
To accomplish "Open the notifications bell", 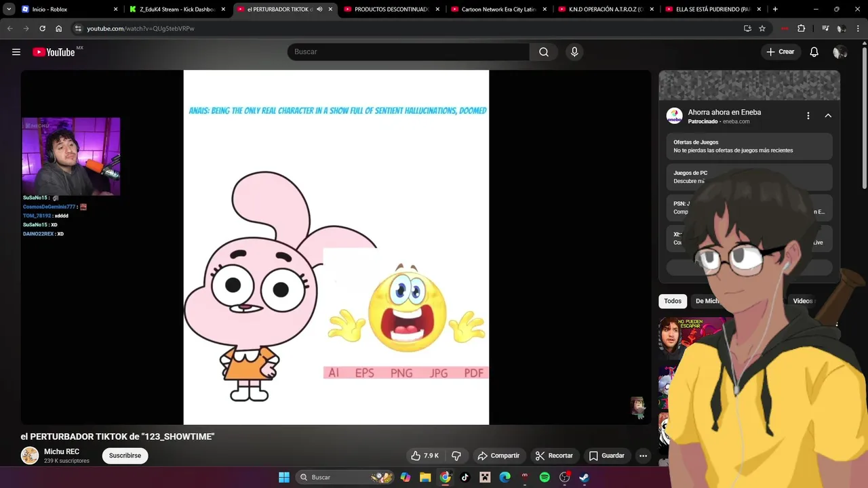I will 814,52.
